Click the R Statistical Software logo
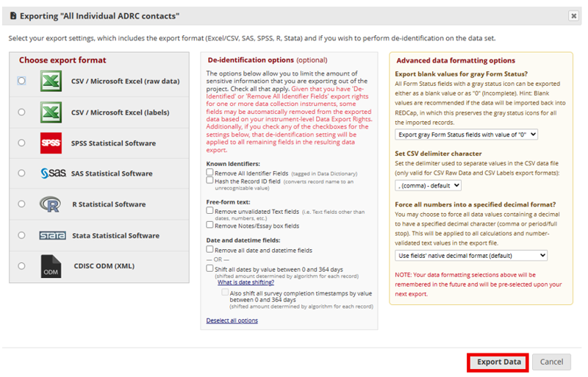The image size is (588, 377). 50,204
